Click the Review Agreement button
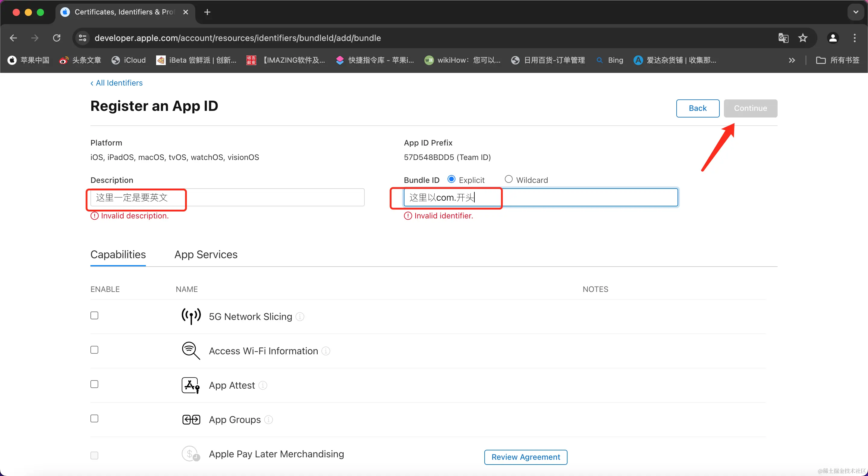The height and width of the screenshot is (476, 868). (525, 457)
